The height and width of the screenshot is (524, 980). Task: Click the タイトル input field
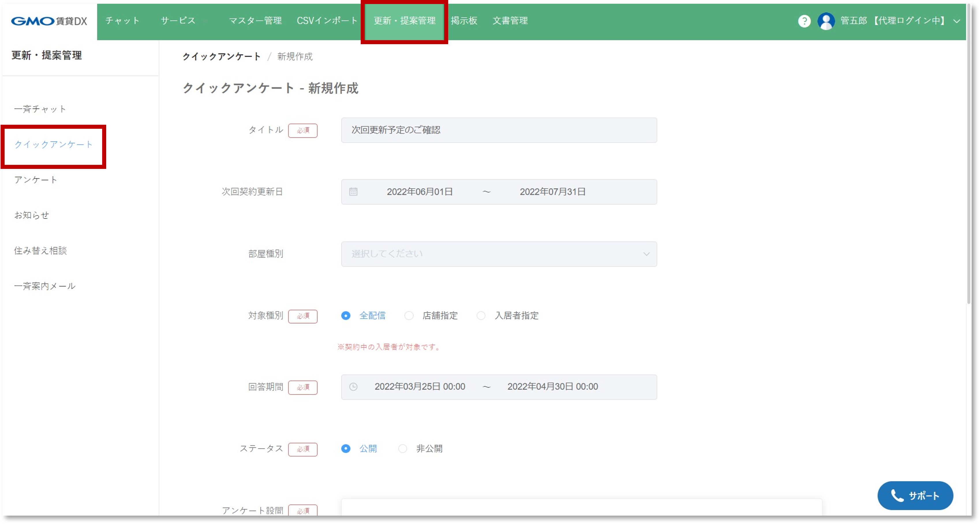[499, 130]
